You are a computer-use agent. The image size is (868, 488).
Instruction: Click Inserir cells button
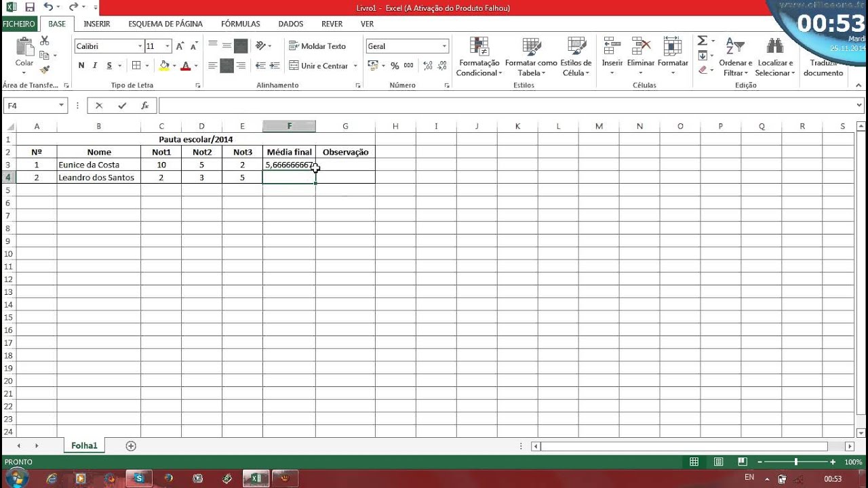pyautogui.click(x=612, y=57)
